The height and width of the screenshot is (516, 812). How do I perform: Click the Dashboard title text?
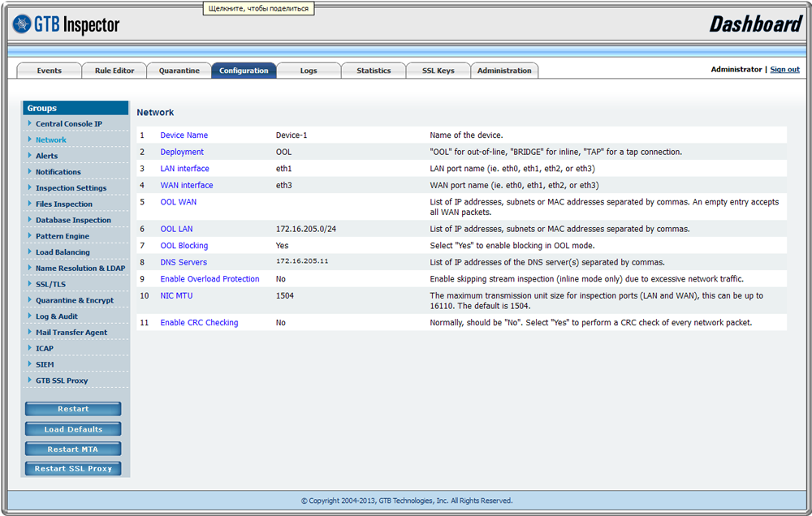click(755, 24)
